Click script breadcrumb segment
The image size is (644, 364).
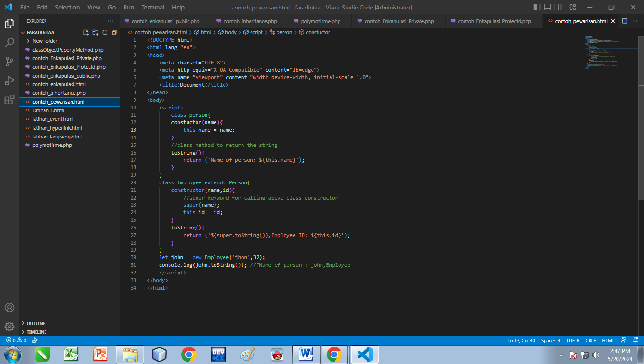[x=253, y=32]
